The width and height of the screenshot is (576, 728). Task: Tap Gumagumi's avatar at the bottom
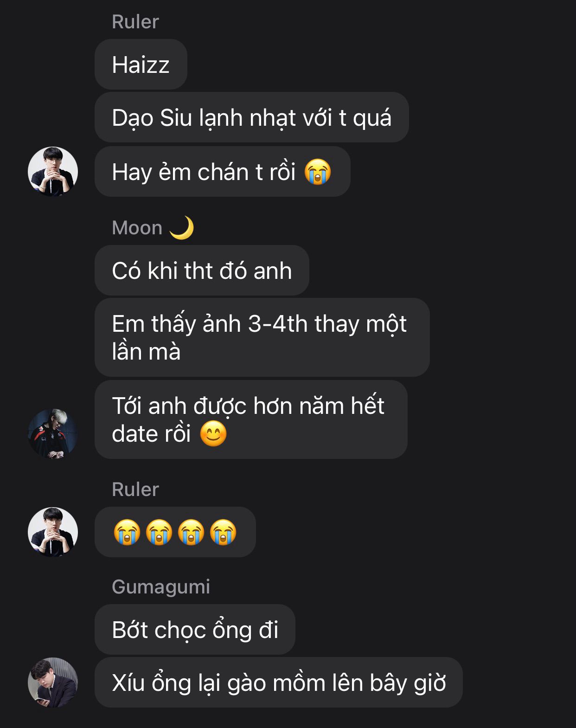(53, 682)
